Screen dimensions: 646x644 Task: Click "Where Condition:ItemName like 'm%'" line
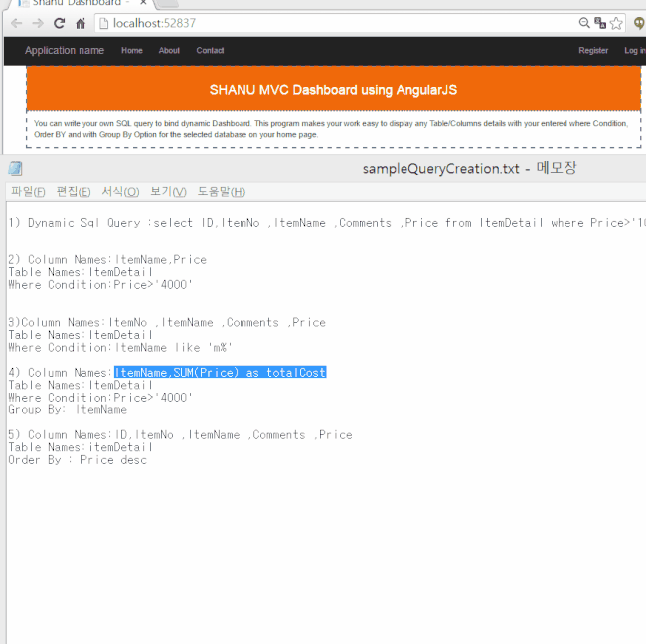(120, 347)
